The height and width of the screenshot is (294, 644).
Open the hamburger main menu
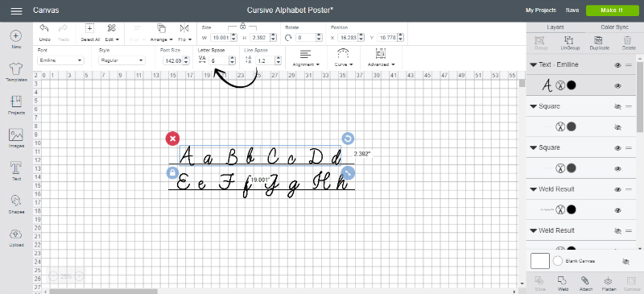pyautogui.click(x=16, y=11)
